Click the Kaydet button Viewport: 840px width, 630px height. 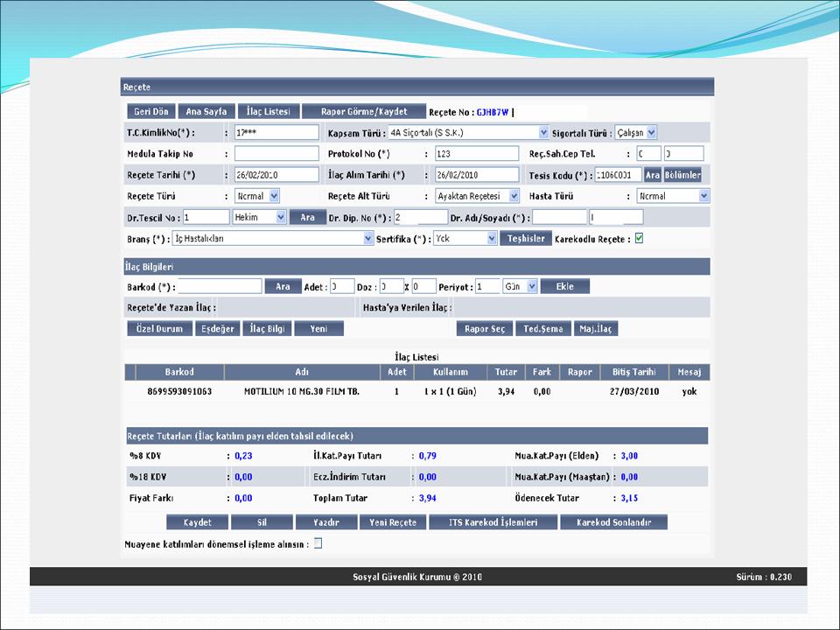coord(197,522)
